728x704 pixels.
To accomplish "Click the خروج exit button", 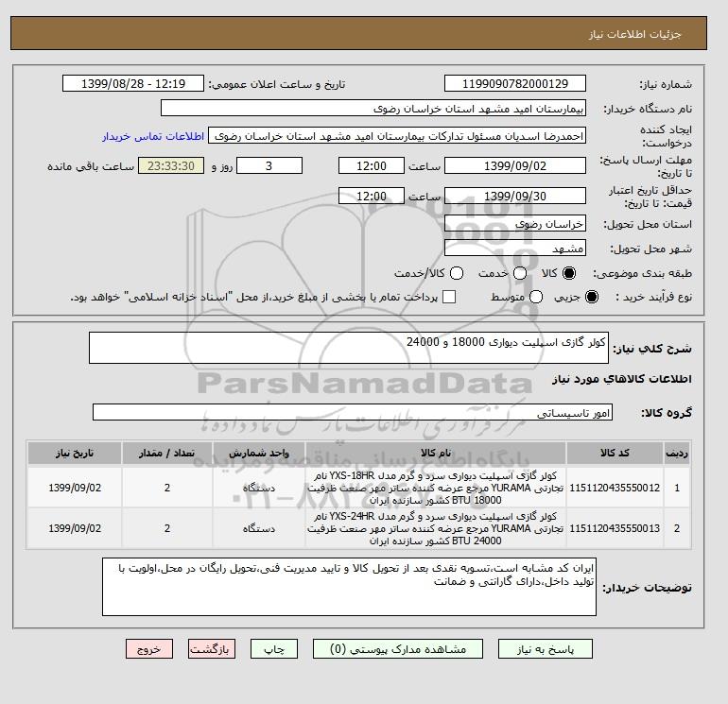I will [x=149, y=649].
